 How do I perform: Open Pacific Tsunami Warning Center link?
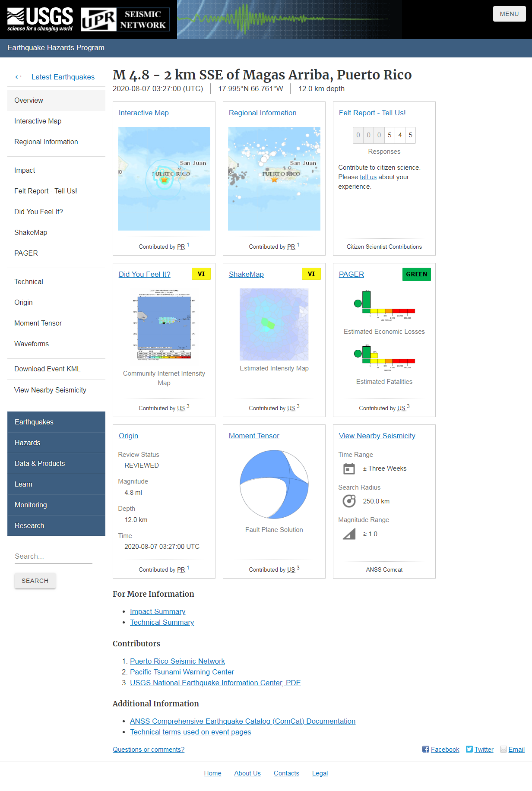[x=182, y=672]
